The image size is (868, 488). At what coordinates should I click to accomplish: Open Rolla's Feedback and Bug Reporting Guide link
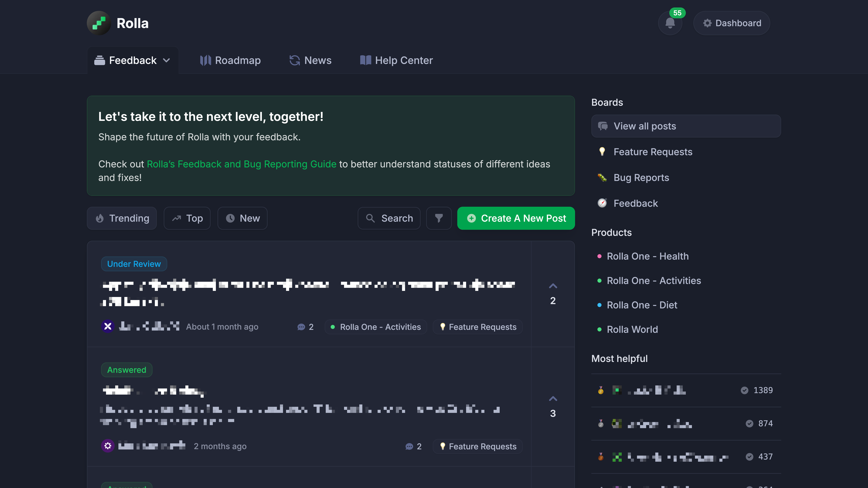point(241,164)
